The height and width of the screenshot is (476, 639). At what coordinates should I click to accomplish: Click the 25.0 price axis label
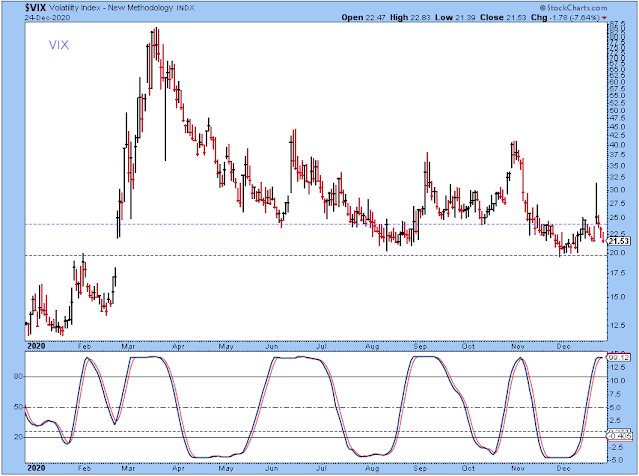coord(617,217)
